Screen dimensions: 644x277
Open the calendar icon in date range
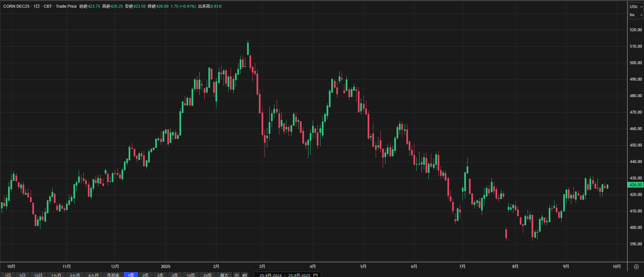point(315,275)
